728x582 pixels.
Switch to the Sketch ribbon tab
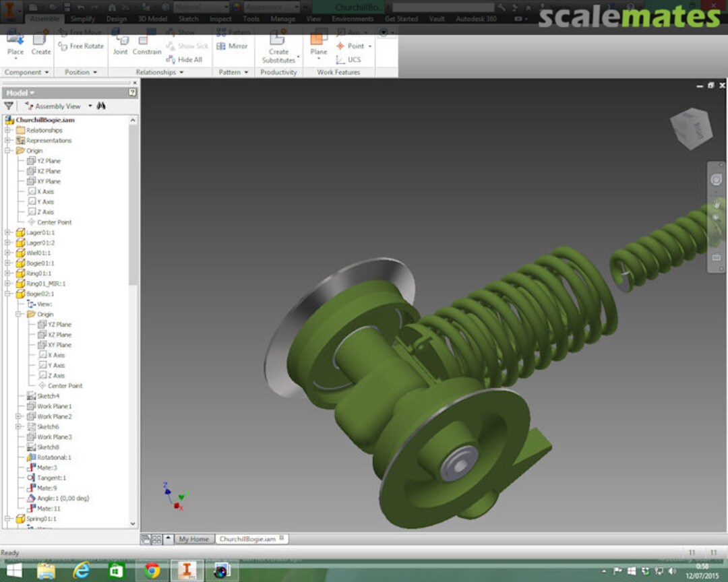tap(188, 19)
